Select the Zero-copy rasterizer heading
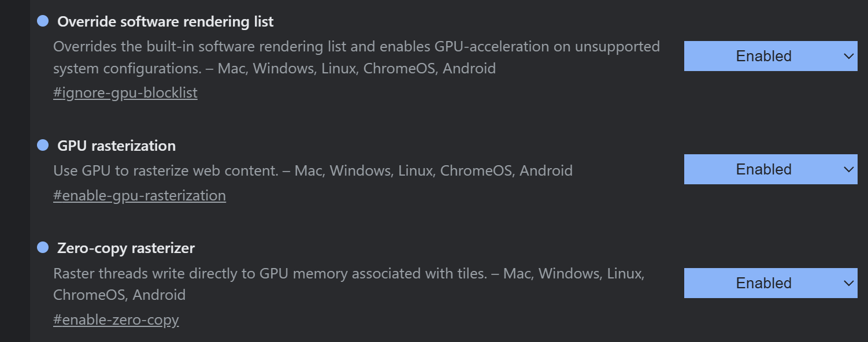Image resolution: width=868 pixels, height=342 pixels. [126, 248]
